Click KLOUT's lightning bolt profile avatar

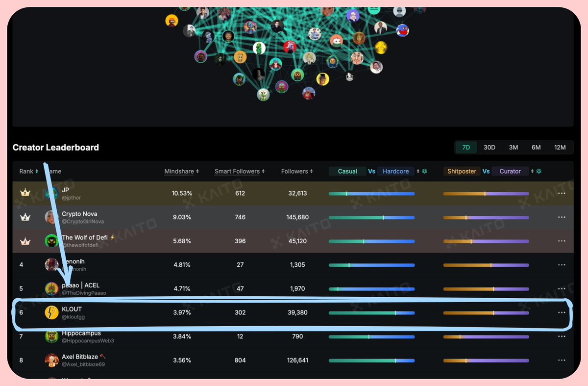coord(51,312)
